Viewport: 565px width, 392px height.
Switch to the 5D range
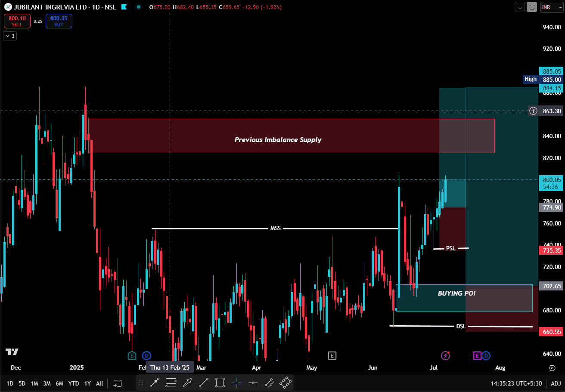tap(22, 383)
